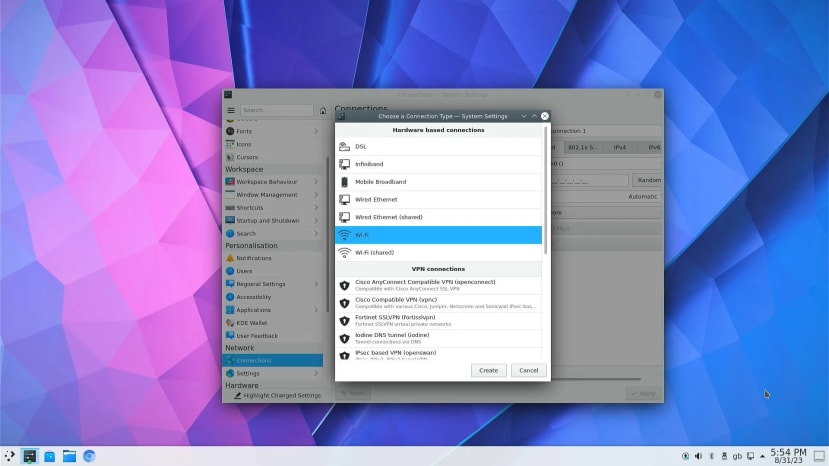Open the Discover store taskbar icon
Screen dimensions: 829x466
tap(50, 456)
